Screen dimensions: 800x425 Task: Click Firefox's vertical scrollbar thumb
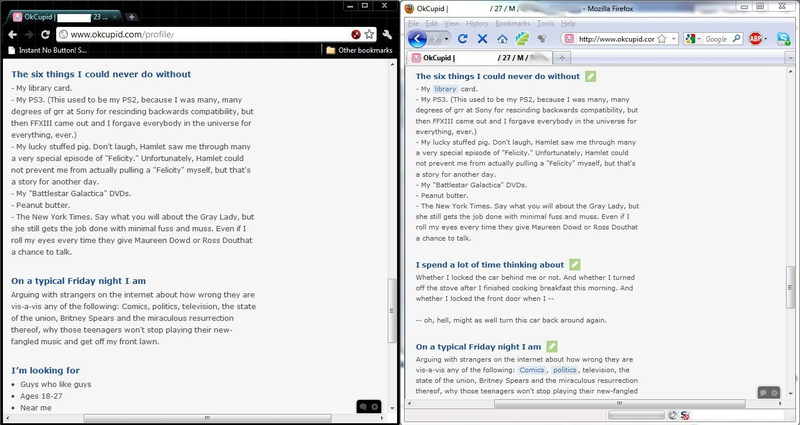791,288
